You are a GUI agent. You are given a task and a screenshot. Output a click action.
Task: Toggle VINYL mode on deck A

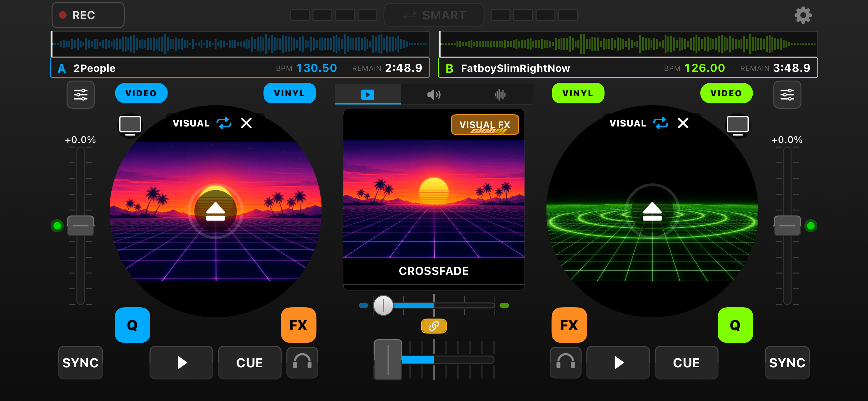[x=289, y=93]
